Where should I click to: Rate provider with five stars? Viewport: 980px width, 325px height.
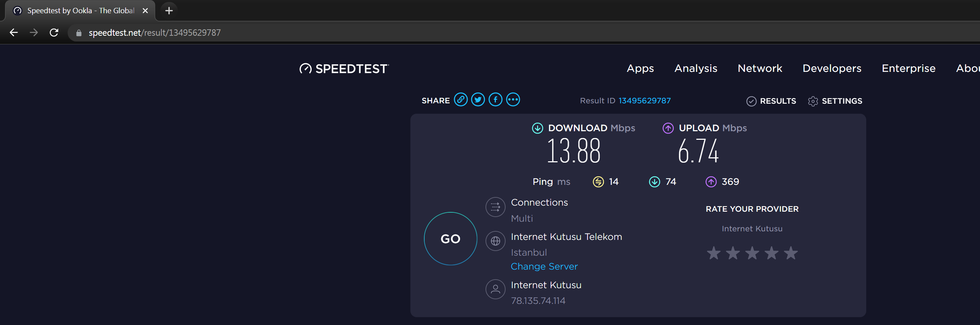(x=790, y=253)
